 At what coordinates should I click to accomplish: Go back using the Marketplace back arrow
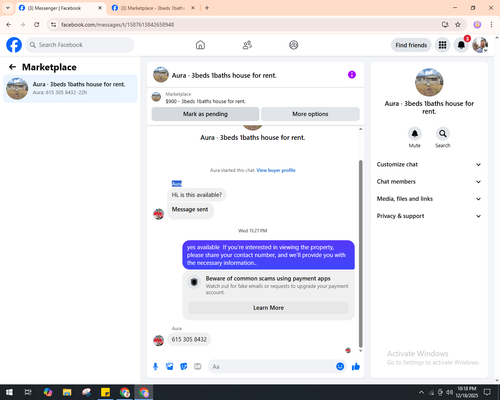coord(12,67)
